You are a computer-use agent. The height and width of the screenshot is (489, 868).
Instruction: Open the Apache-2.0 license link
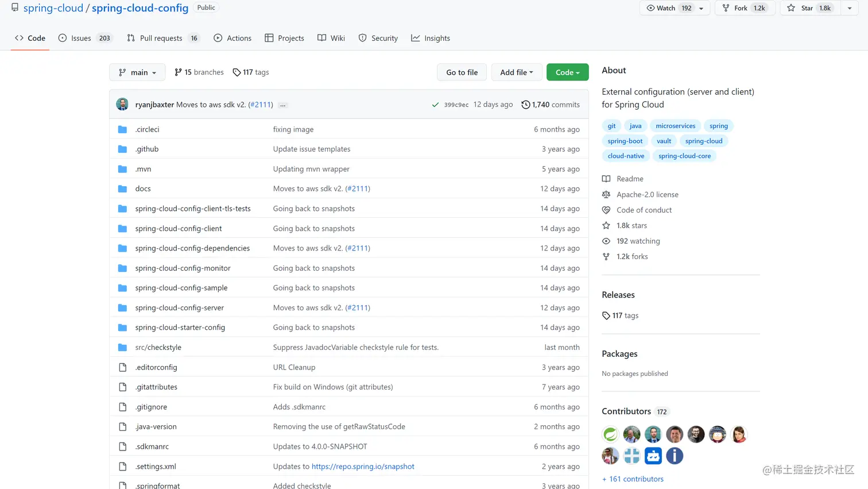click(648, 194)
